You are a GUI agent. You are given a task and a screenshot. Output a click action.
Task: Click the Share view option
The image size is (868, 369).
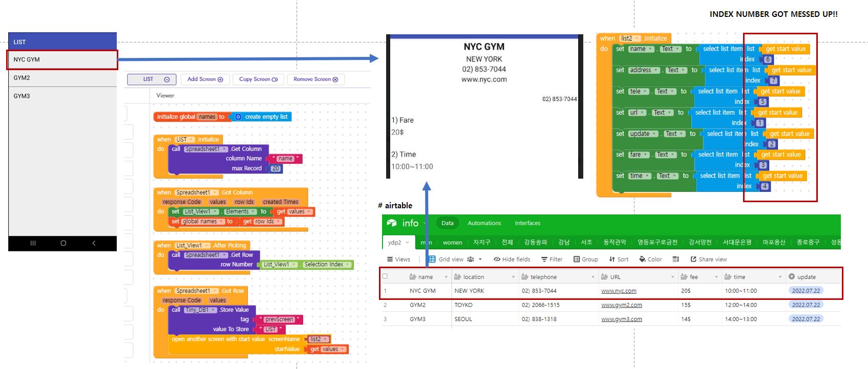pyautogui.click(x=709, y=259)
